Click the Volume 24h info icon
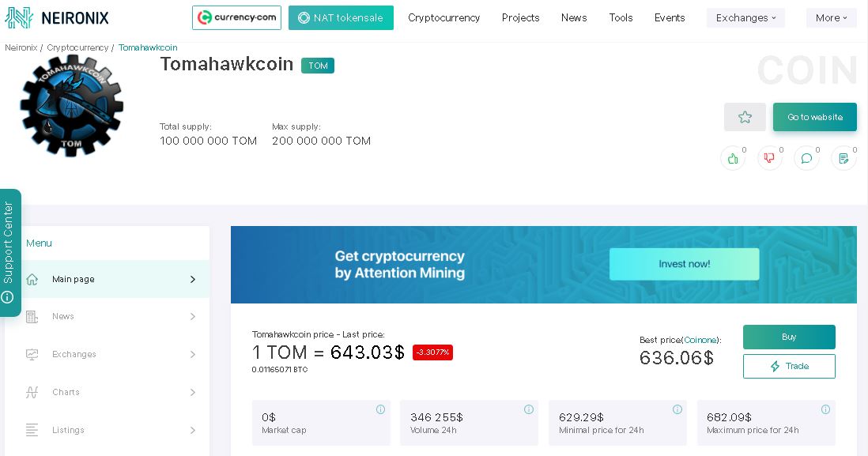The image size is (868, 456). [529, 409]
